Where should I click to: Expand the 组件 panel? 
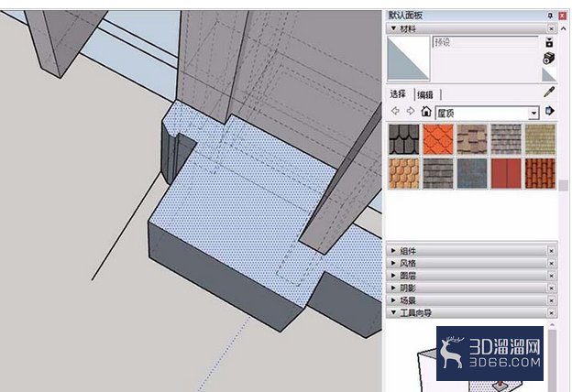point(393,251)
